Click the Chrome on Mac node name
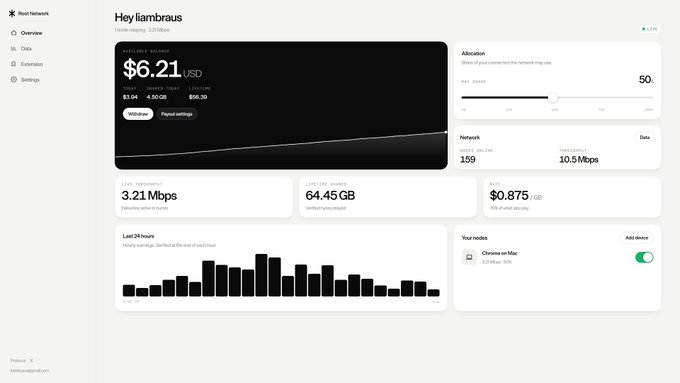Image resolution: width=680 pixels, height=383 pixels. tap(499, 253)
